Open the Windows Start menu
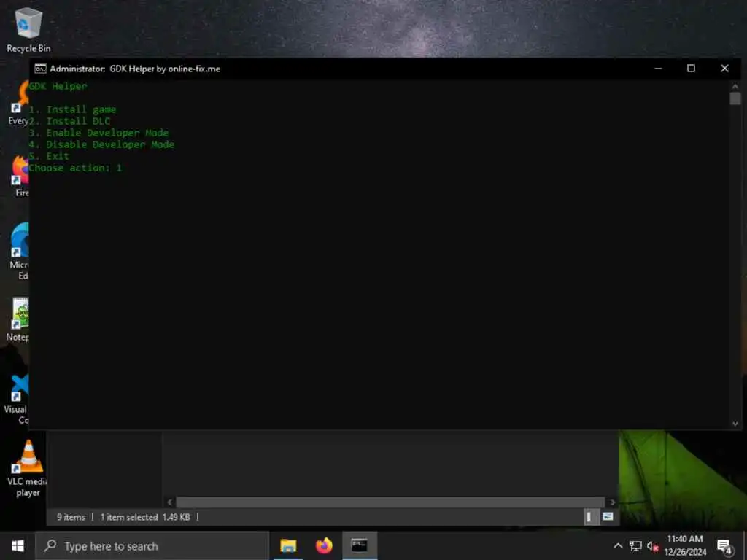Screen dimensions: 747x560 click(x=18, y=545)
